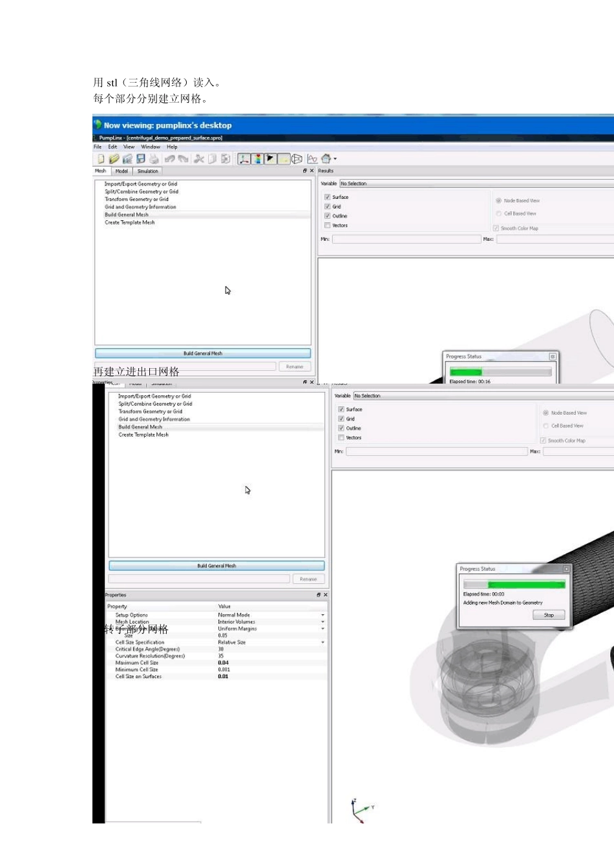Select the Maximum Cell Size value 0.04
The width and height of the screenshot is (614, 868).
(223, 663)
